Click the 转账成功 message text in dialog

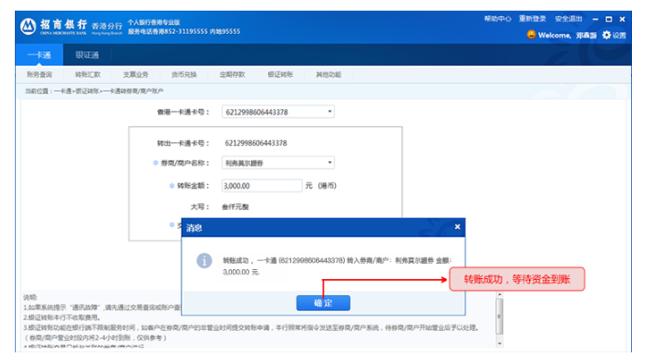tap(337, 266)
